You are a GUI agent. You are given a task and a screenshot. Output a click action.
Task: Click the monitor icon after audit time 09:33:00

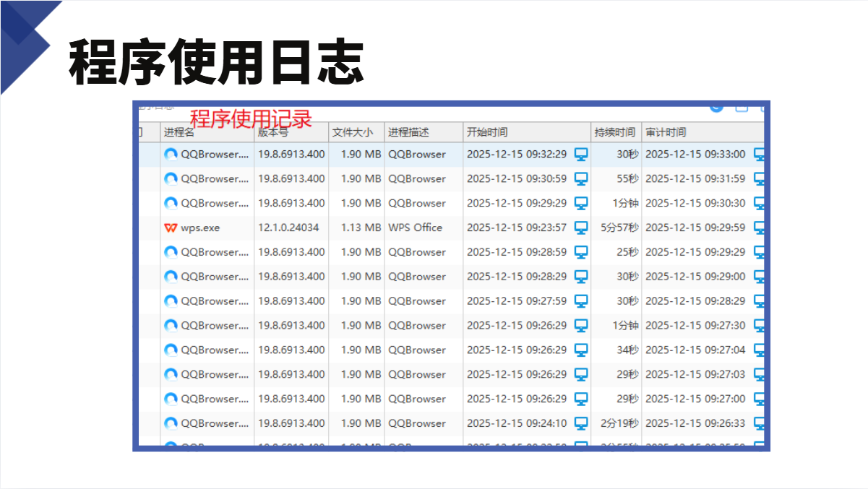point(760,155)
